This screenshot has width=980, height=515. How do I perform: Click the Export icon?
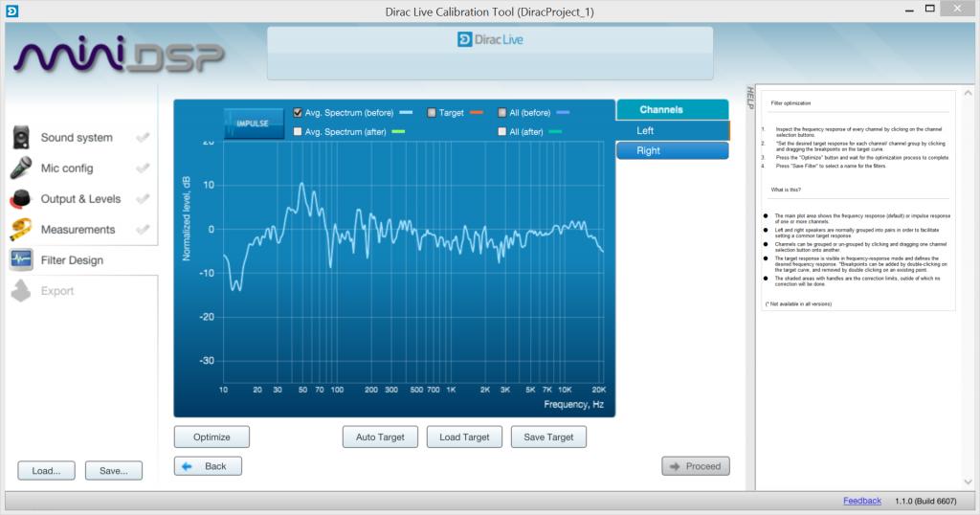tap(21, 291)
